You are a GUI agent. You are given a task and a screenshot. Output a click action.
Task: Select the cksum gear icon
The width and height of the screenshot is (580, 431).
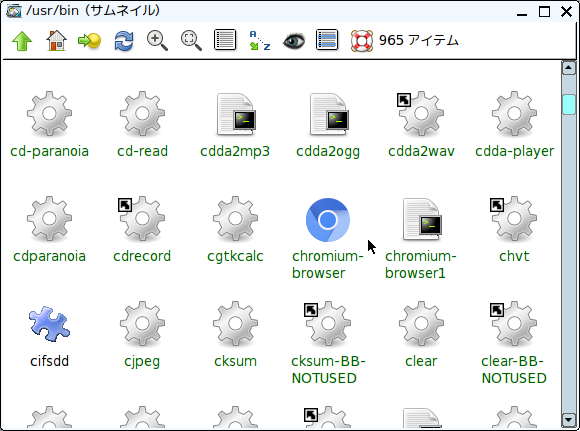tap(235, 324)
